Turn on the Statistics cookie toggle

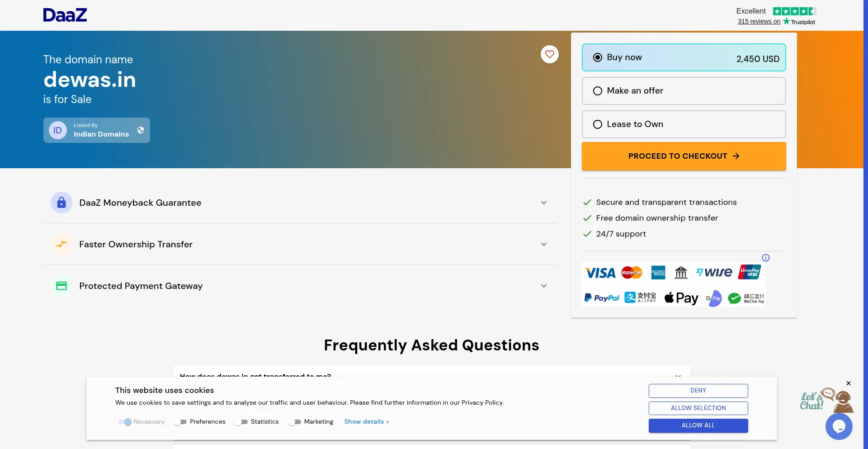click(x=241, y=422)
